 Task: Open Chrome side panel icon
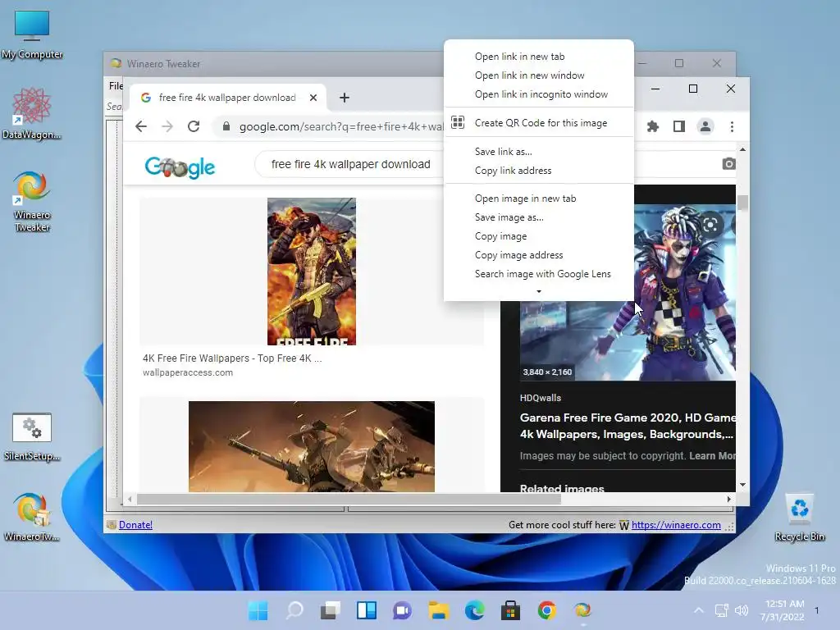click(678, 126)
